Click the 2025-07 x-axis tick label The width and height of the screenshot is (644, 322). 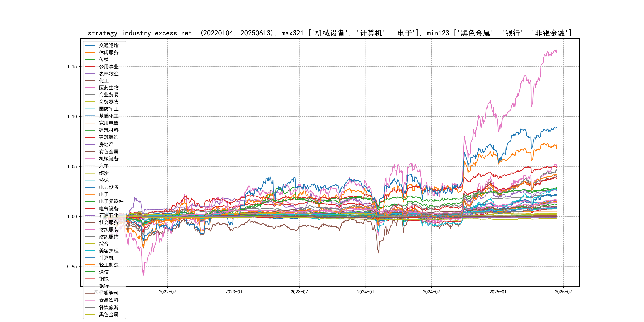(x=563, y=292)
